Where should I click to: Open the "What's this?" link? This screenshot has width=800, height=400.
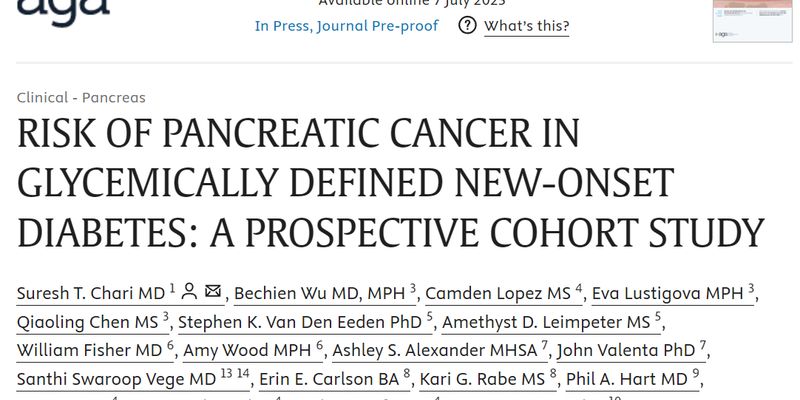527,26
